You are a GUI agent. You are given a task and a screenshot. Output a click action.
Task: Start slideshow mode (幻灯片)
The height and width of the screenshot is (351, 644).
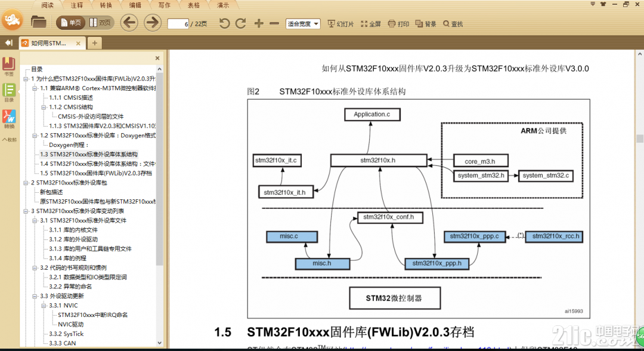(x=340, y=24)
